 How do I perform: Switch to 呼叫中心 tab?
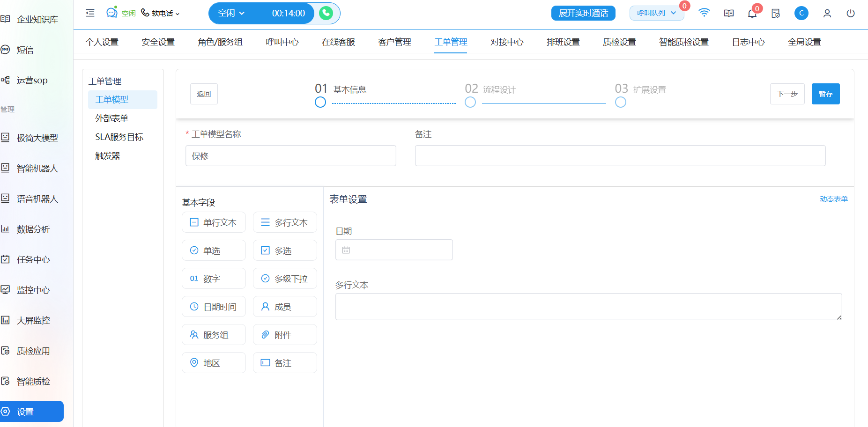(282, 42)
